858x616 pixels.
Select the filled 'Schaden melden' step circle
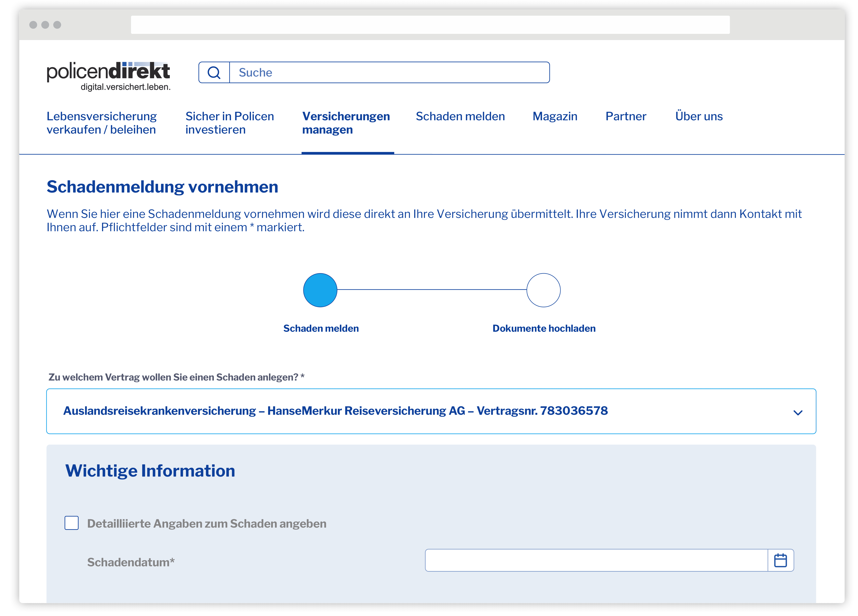320,290
